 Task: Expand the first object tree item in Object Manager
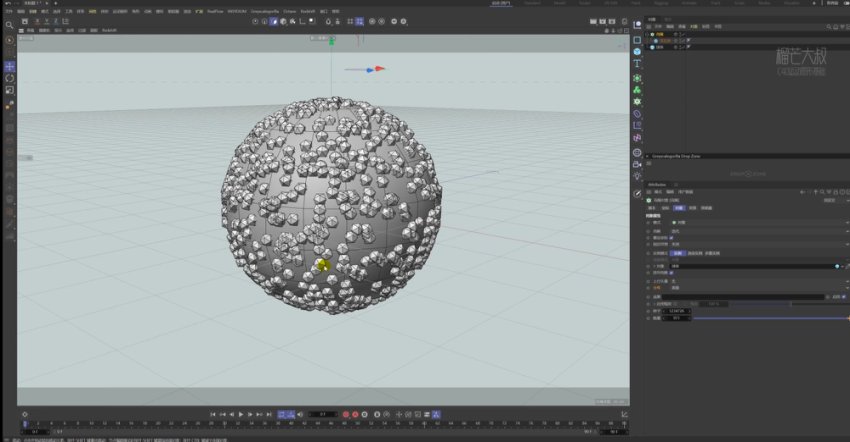tap(648, 33)
